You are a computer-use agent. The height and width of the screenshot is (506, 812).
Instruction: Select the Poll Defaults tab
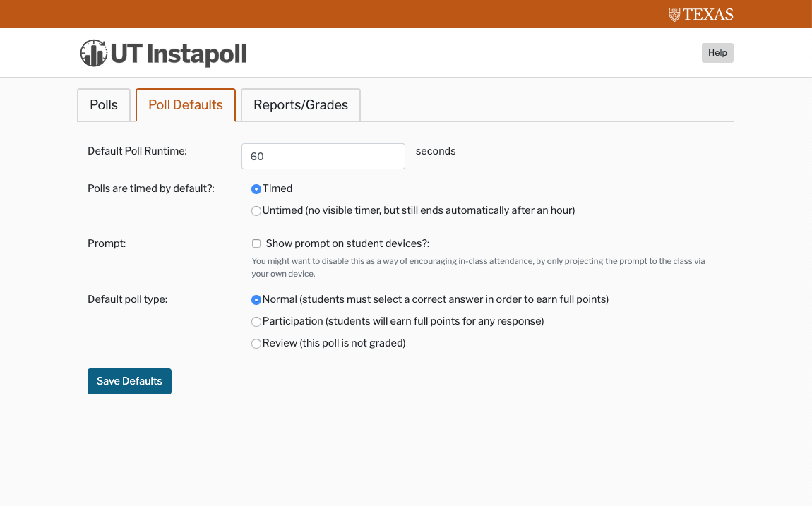pyautogui.click(x=186, y=105)
